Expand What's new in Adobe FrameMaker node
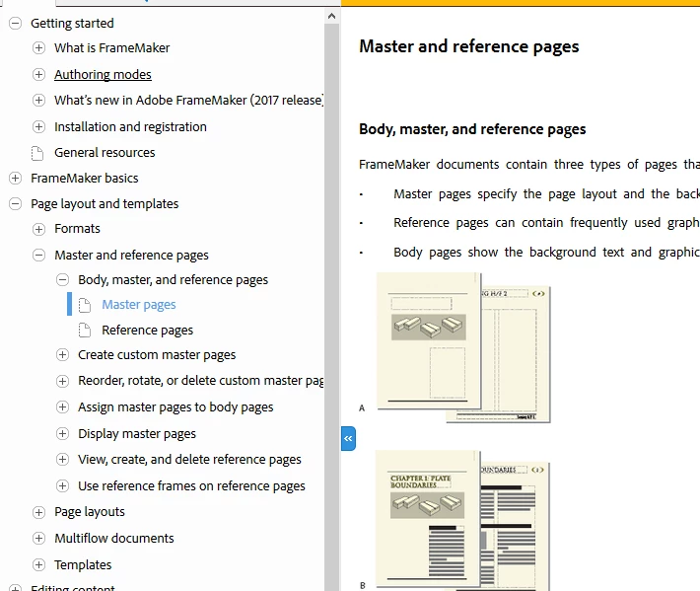700x591 pixels. (38, 100)
